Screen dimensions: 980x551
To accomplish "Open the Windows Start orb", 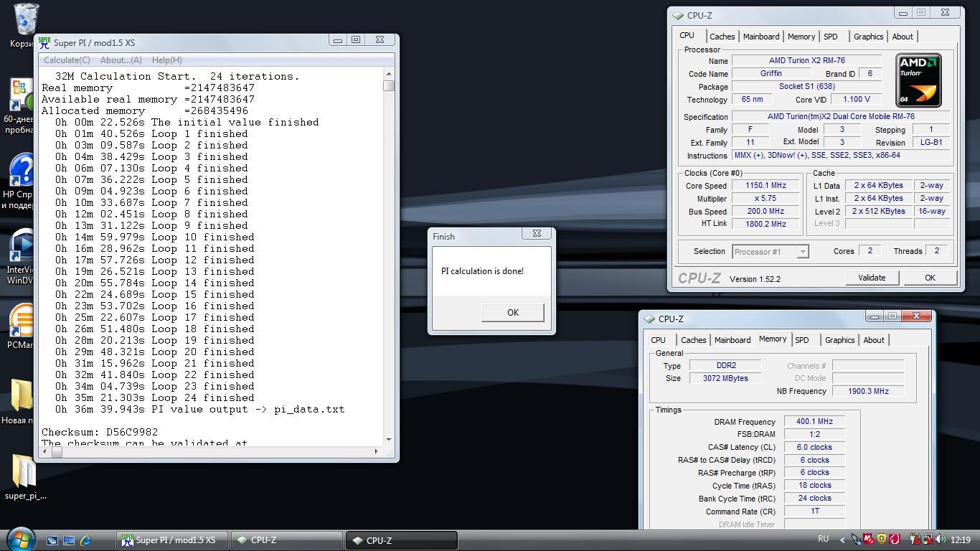I will pos(21,539).
